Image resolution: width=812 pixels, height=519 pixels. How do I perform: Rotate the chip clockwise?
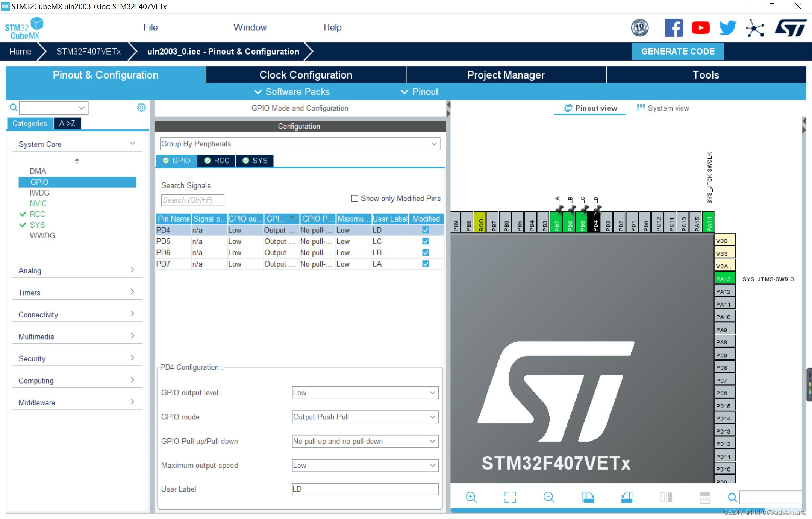[x=588, y=497]
